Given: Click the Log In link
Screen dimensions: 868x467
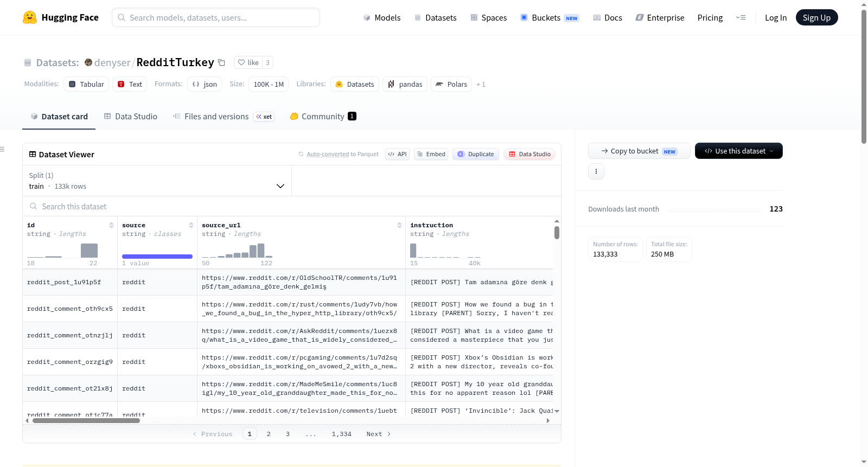Looking at the screenshot, I should [776, 17].
